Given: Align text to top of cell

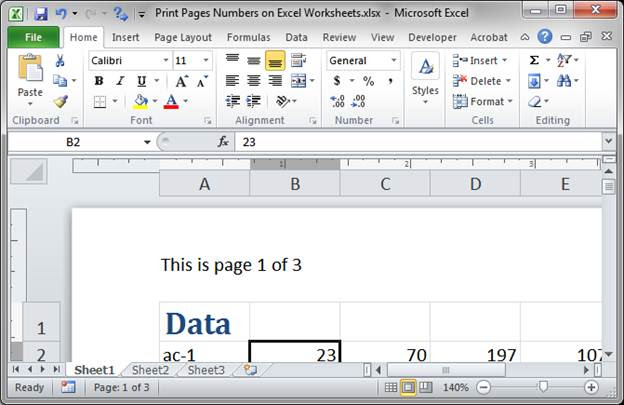Looking at the screenshot, I should 232,60.
